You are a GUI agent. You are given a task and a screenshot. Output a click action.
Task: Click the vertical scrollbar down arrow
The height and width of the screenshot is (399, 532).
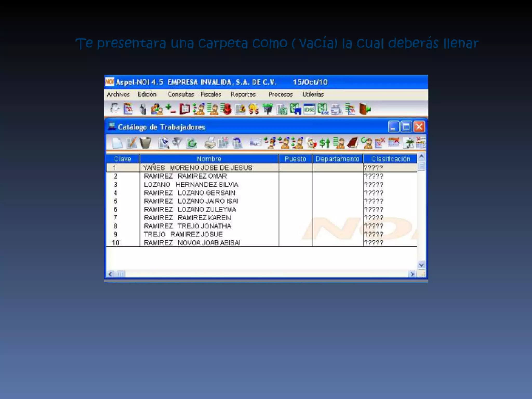421,265
